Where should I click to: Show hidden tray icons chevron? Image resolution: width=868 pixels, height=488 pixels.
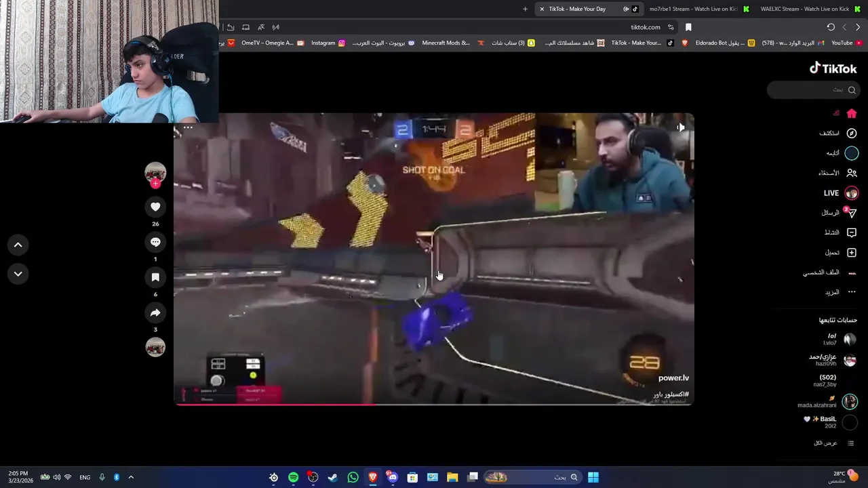click(131, 477)
